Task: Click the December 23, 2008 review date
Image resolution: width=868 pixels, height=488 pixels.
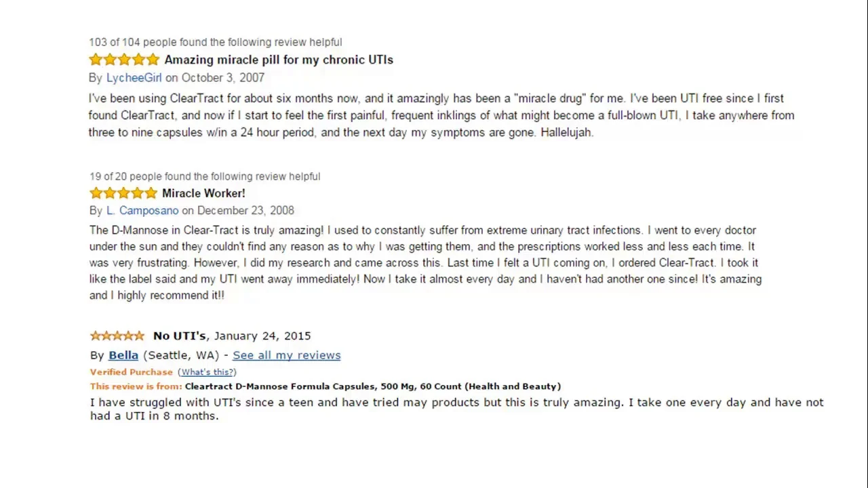Action: [245, 211]
